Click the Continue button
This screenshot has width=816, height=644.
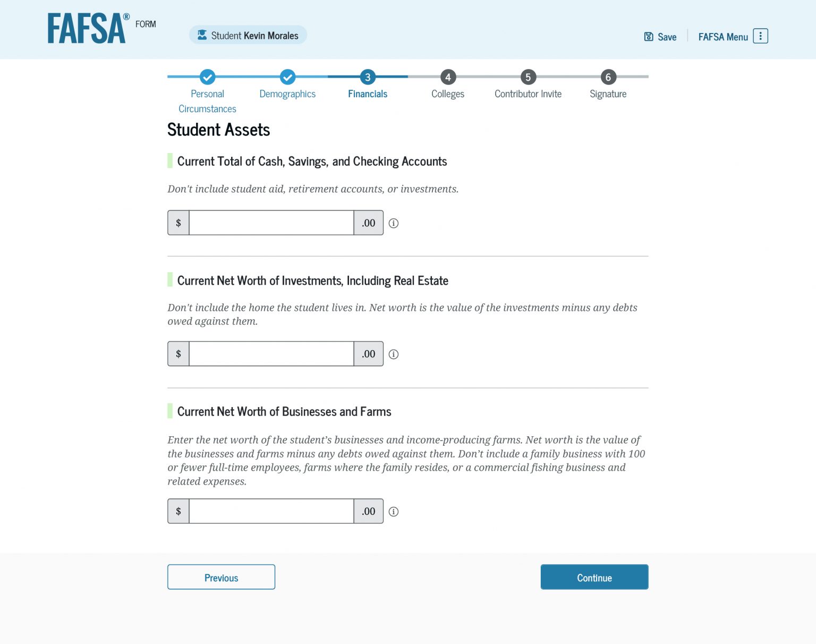click(594, 577)
